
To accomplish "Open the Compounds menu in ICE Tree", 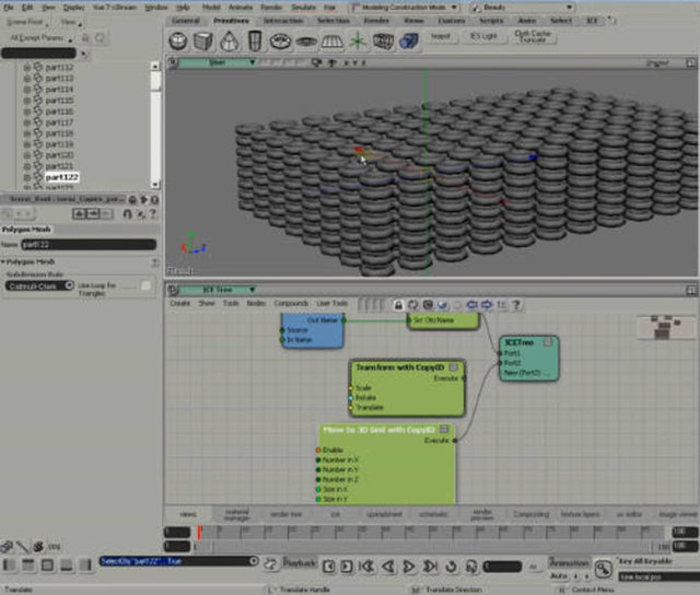I will [290, 303].
